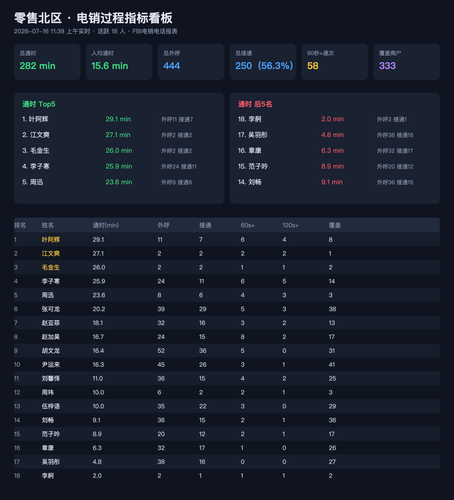Click 覆盖 value 38 in rank 6 row
This screenshot has width=454, height=500.
click(x=332, y=309)
